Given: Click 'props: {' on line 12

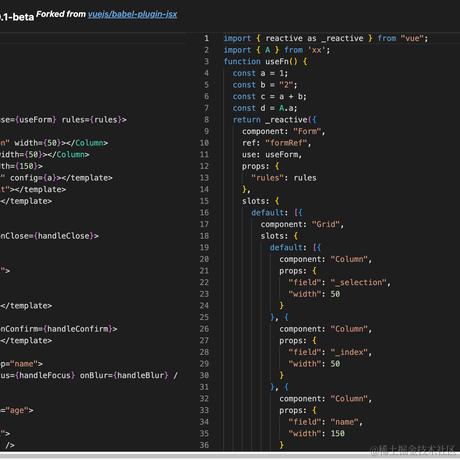Looking at the screenshot, I should [x=261, y=166].
